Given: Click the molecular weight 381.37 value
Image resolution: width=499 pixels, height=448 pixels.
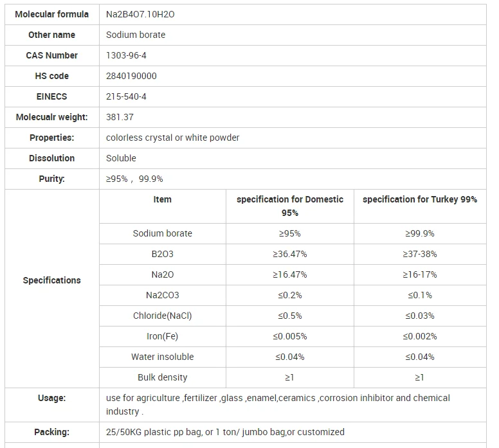Looking at the screenshot, I should point(120,117).
